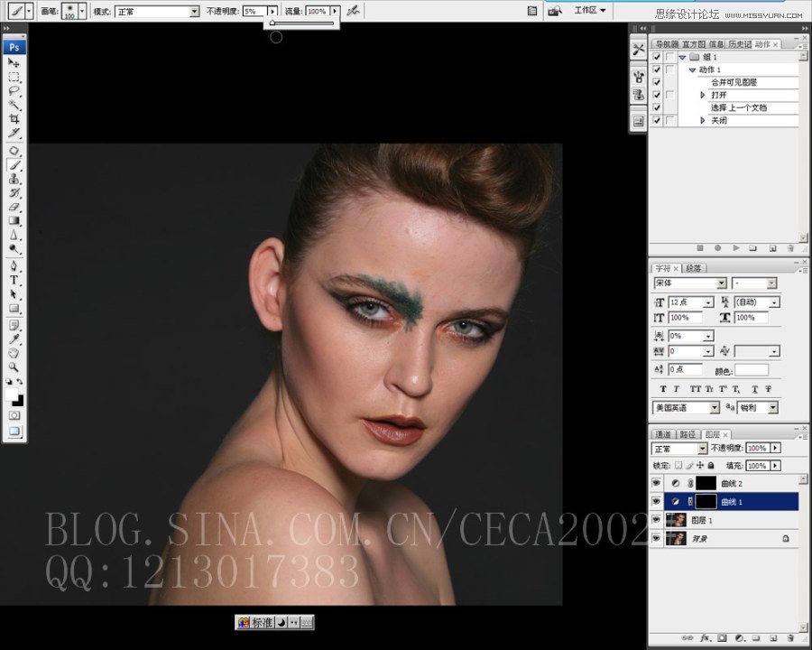Open the 历史记录 panel tab

click(x=740, y=43)
